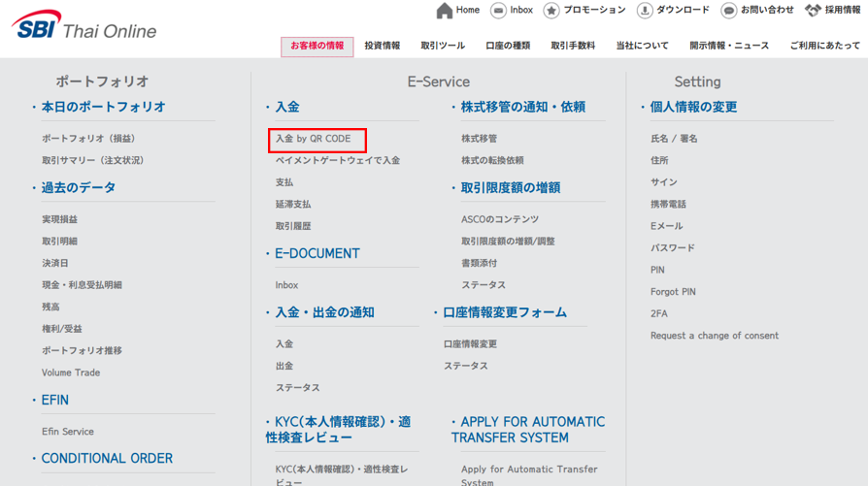Viewport: 868px width, 486px height.
Task: Open ペイメントゲートウェイで入金 link
Action: (338, 160)
